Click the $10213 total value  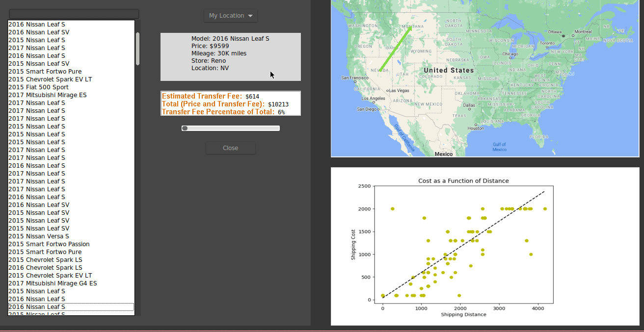pyautogui.click(x=278, y=104)
